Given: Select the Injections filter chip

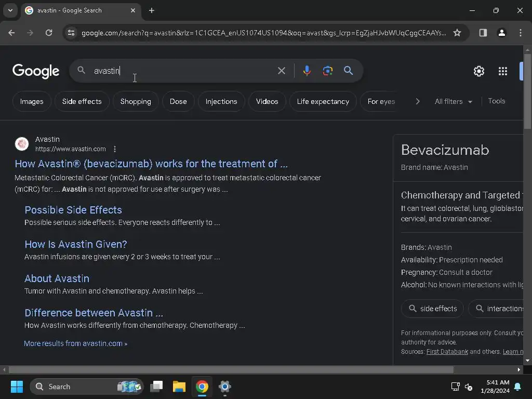Looking at the screenshot, I should point(221,101).
